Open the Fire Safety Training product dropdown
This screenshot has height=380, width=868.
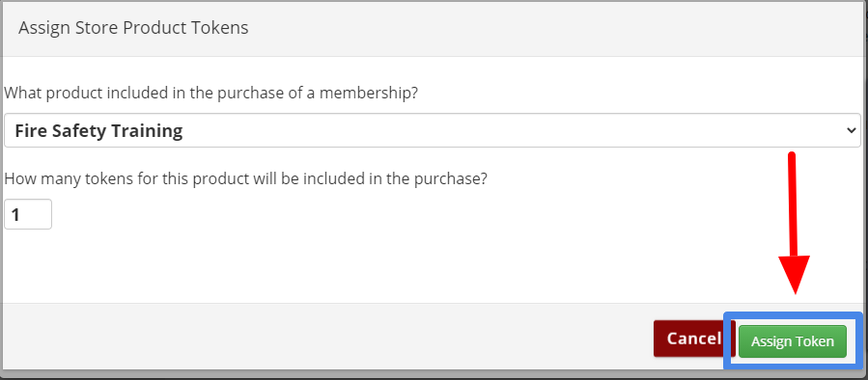click(433, 130)
